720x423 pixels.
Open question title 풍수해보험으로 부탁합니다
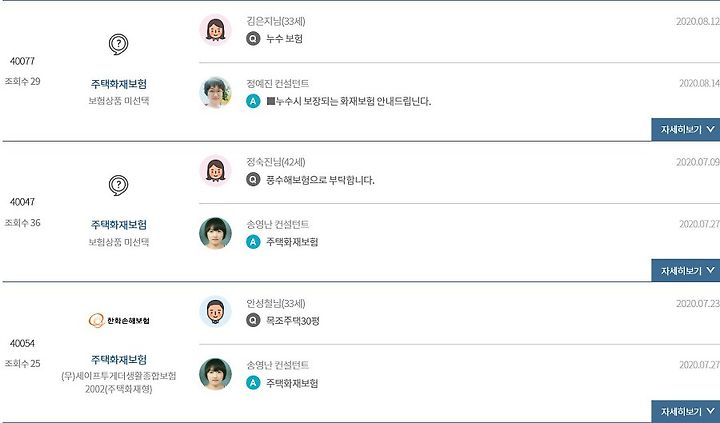pos(321,180)
